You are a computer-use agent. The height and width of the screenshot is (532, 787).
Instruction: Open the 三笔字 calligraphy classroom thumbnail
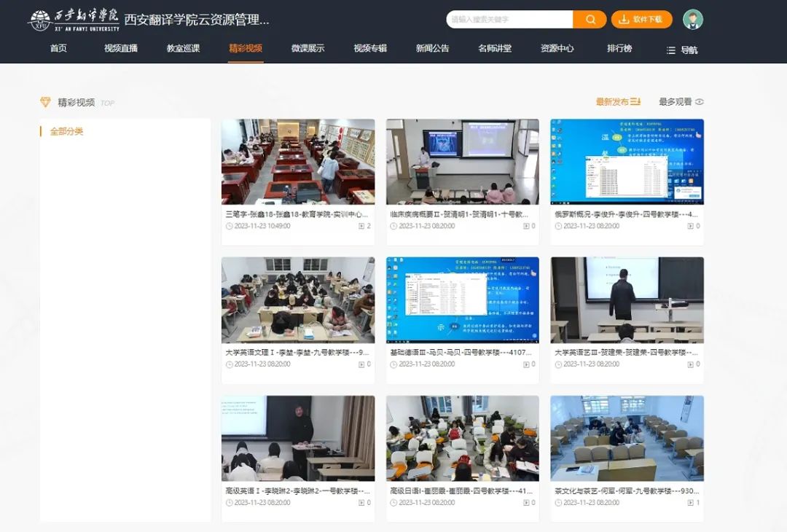(x=298, y=162)
